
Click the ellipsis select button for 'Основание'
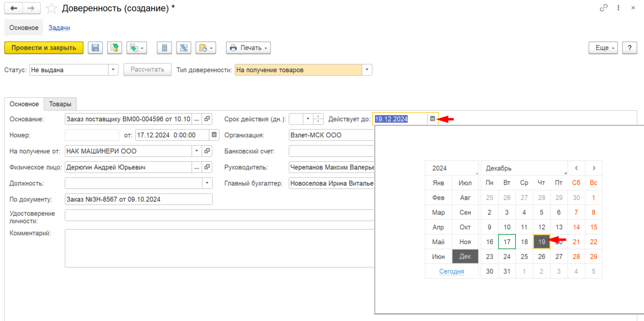click(x=197, y=119)
